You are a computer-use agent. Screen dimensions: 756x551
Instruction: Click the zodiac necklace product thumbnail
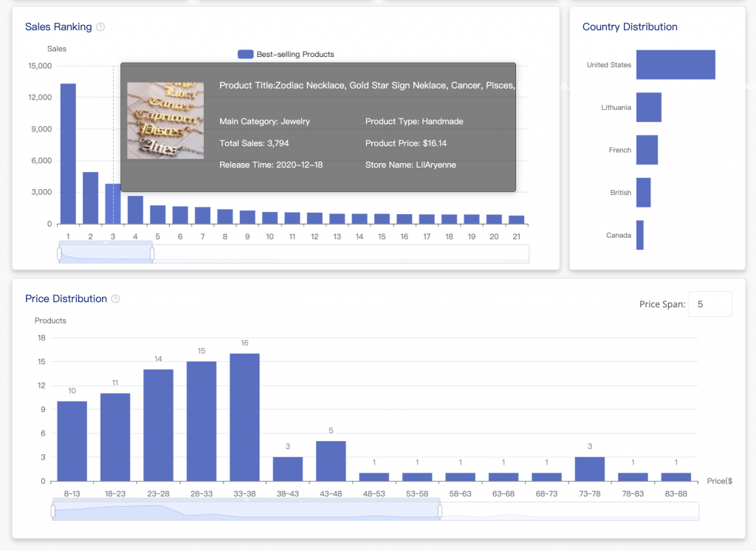point(165,120)
